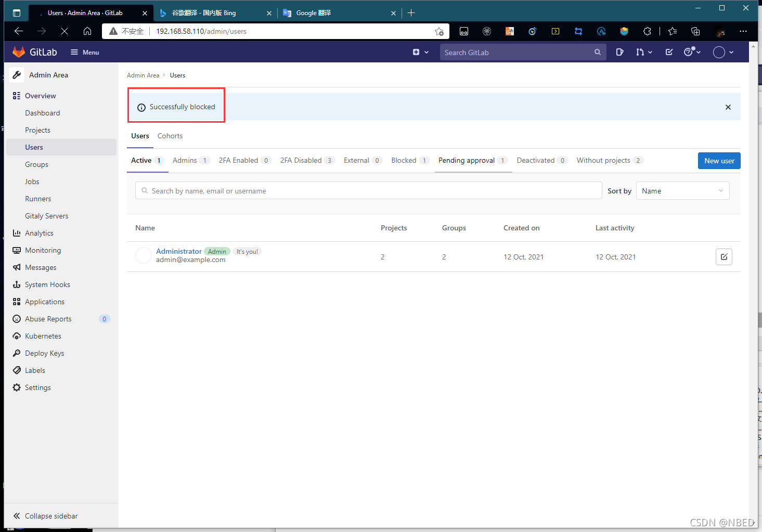Click the merge requests icon
762x532 pixels.
[641, 52]
